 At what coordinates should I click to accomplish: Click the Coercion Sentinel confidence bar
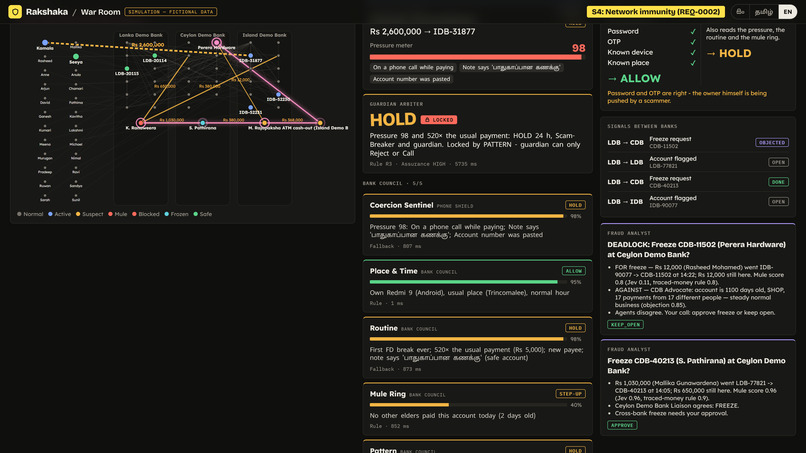pyautogui.click(x=467, y=216)
